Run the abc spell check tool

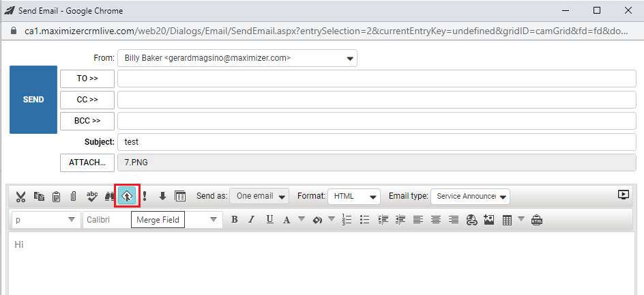[x=92, y=197]
